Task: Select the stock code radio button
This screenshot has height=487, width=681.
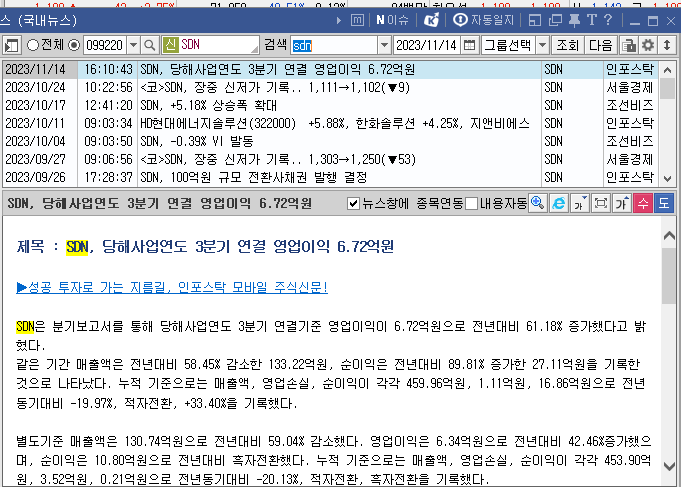Action: [74, 45]
